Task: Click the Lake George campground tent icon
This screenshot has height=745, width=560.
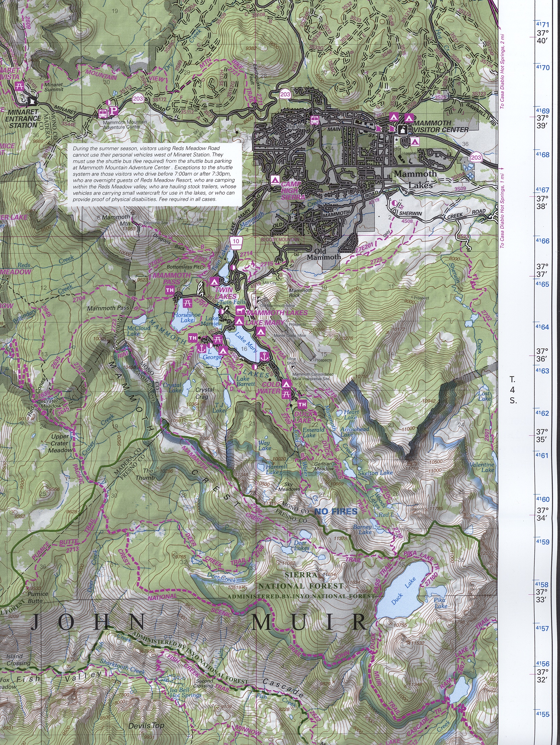Action: pyautogui.click(x=223, y=351)
